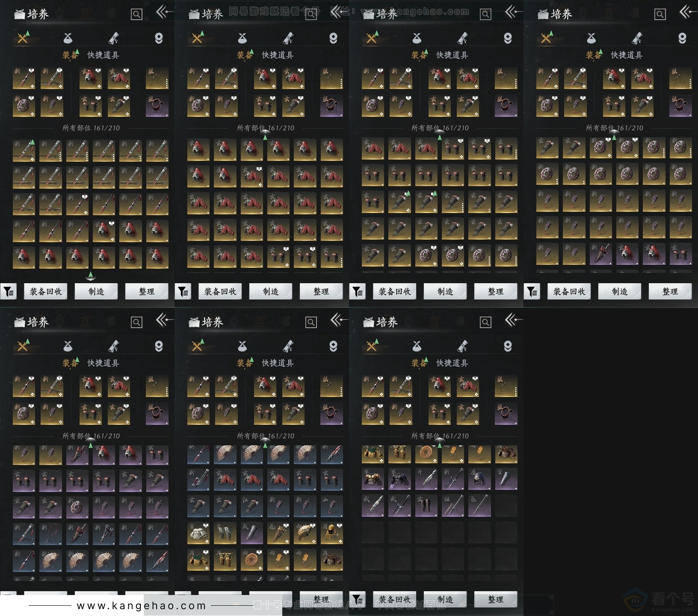Select hooded golden cloak item in bottom-middle panel
The image size is (698, 616).
click(332, 533)
